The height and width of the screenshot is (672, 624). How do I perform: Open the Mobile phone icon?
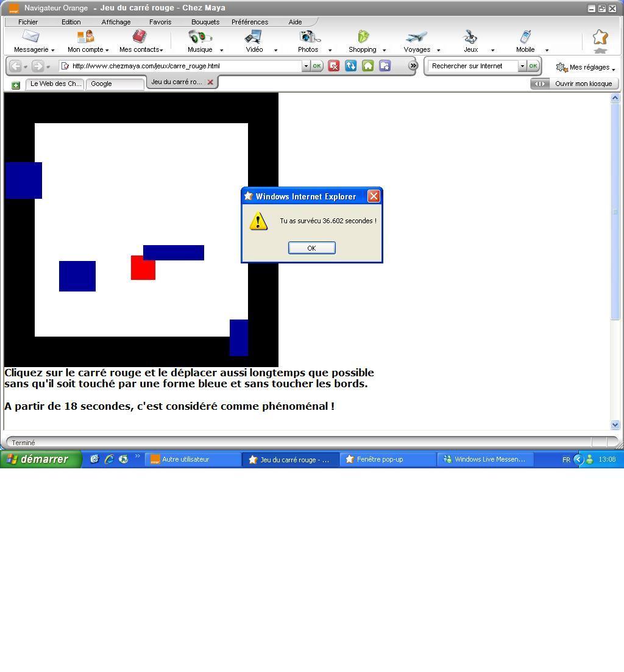(525, 37)
